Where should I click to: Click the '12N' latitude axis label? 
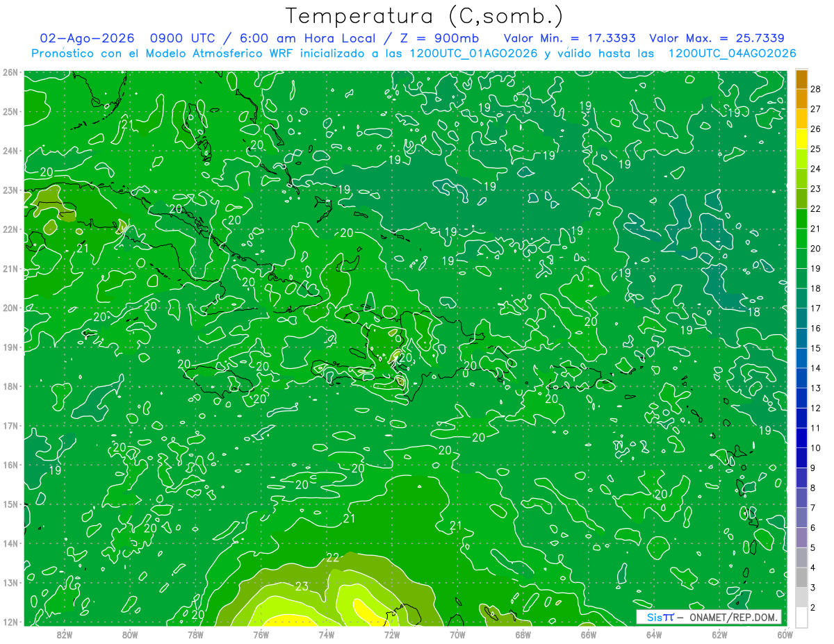[x=10, y=622]
